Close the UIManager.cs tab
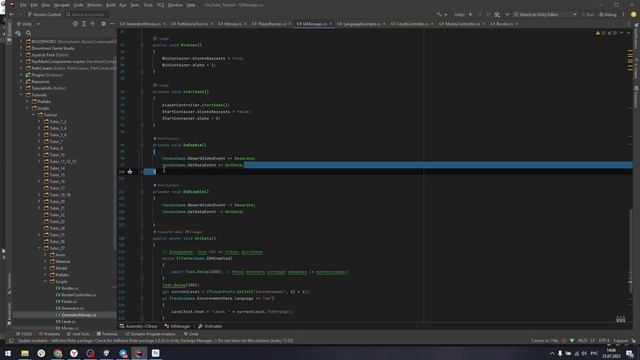640x360 pixels. 331,24
